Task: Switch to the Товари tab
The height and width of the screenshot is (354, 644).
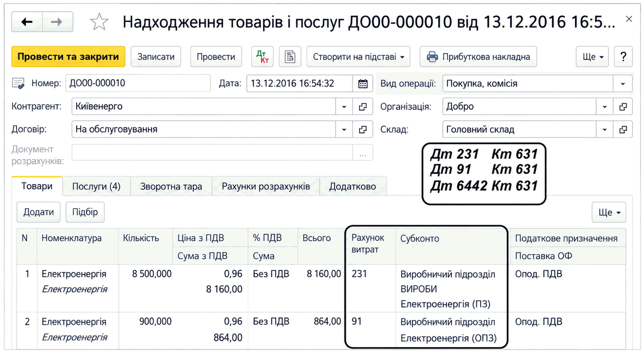Action: (x=37, y=186)
